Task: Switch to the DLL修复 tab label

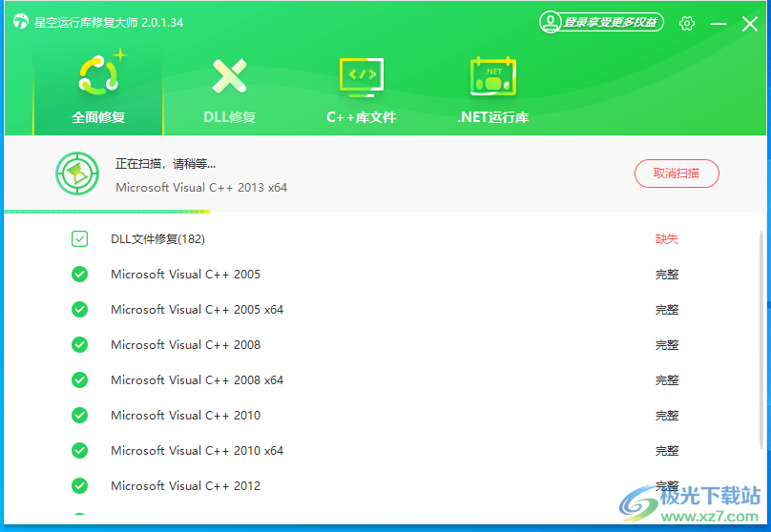Action: (x=229, y=117)
